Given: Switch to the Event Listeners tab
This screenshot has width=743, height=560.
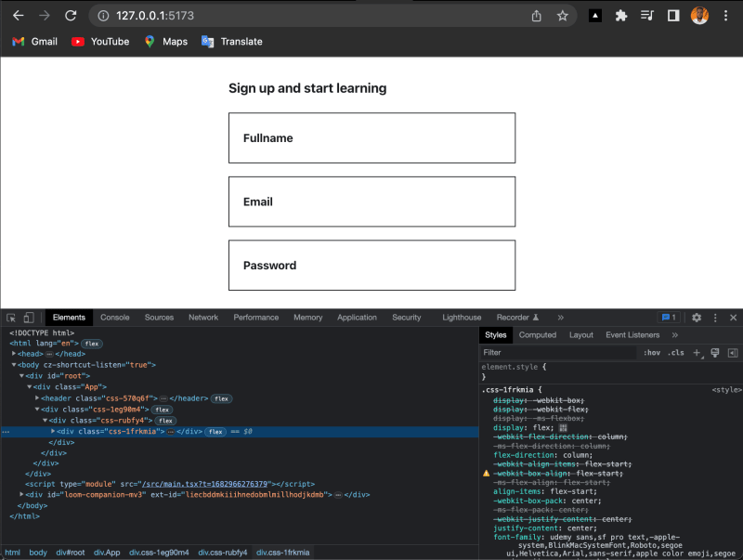Looking at the screenshot, I should click(x=632, y=335).
